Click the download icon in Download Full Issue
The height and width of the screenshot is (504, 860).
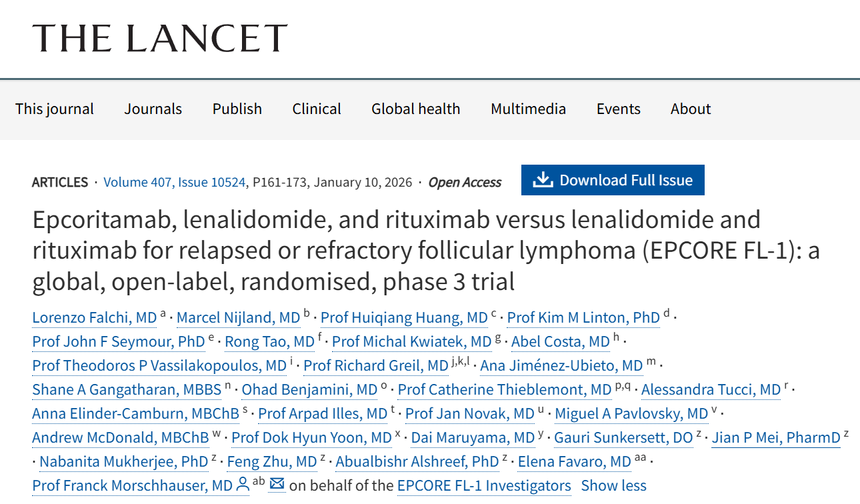pos(543,180)
